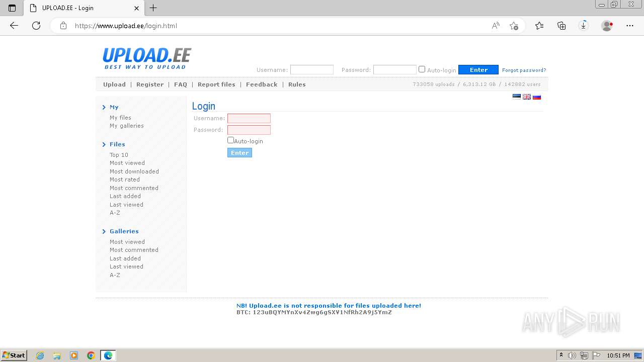Open the Register menu item
Viewport: 644px width, 362px height.
(x=150, y=84)
